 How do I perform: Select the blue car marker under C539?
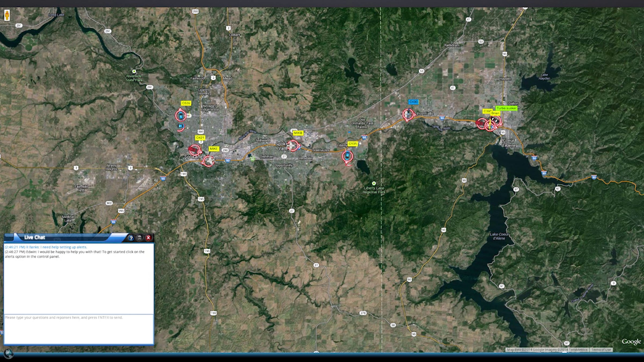point(181,116)
